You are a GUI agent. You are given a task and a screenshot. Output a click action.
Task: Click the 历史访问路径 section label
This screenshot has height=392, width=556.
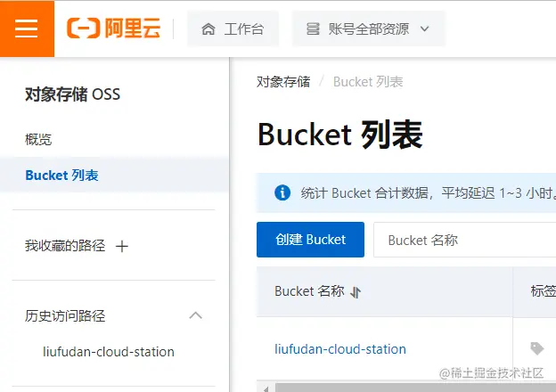[x=65, y=315]
